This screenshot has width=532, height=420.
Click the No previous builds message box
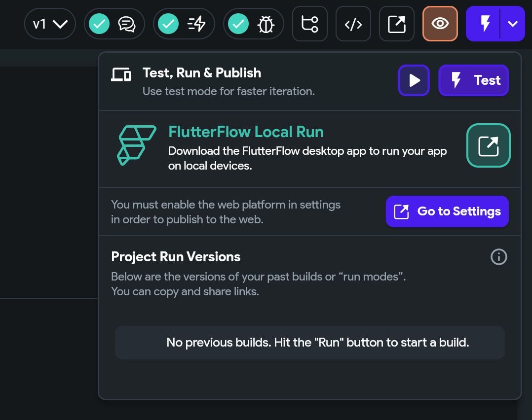(310, 343)
